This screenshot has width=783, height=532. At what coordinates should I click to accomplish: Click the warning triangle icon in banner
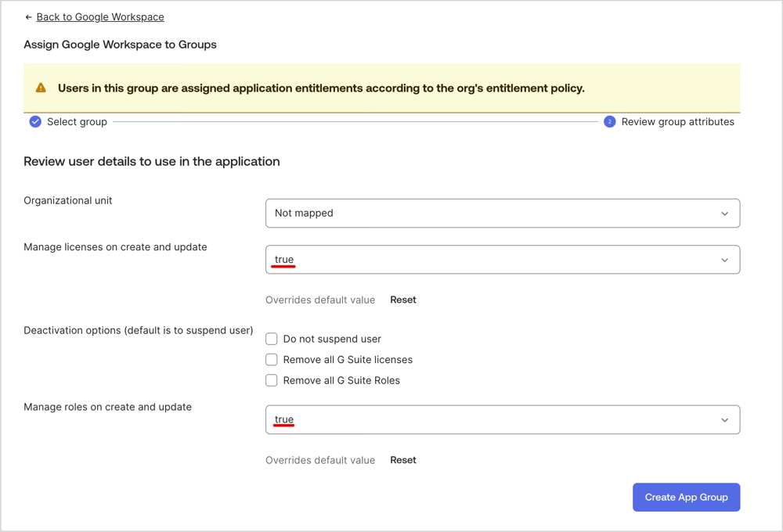pyautogui.click(x=41, y=88)
